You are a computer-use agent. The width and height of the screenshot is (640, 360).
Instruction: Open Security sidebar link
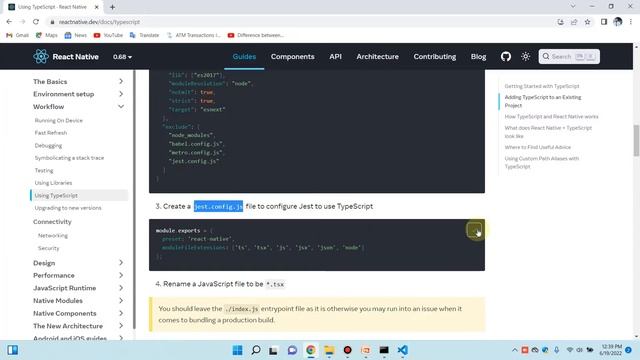pos(49,248)
